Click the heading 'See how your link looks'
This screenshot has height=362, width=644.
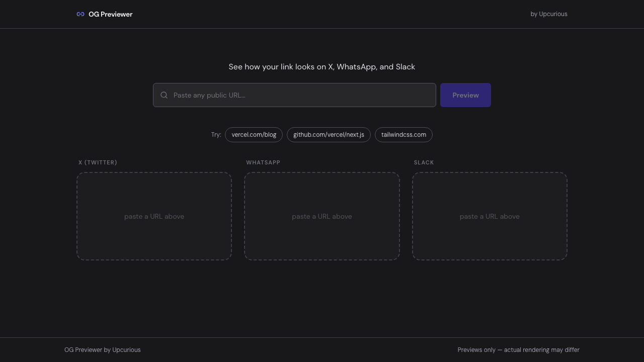(x=322, y=66)
